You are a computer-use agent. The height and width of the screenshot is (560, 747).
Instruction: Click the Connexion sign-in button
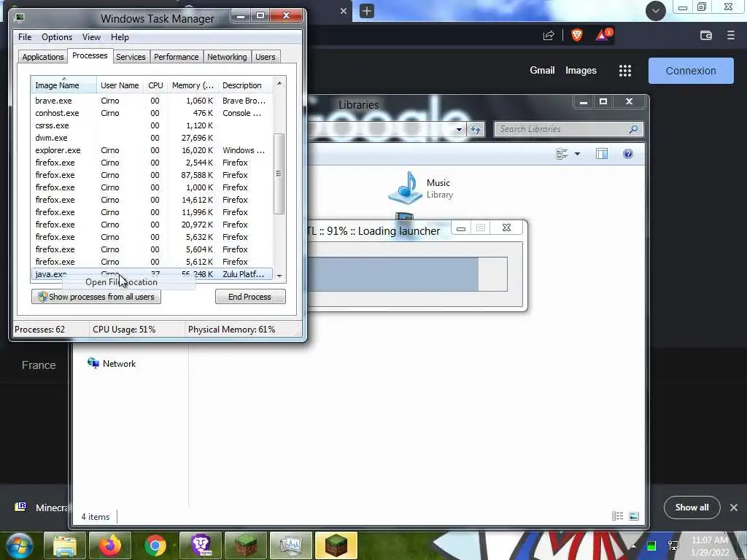point(691,71)
